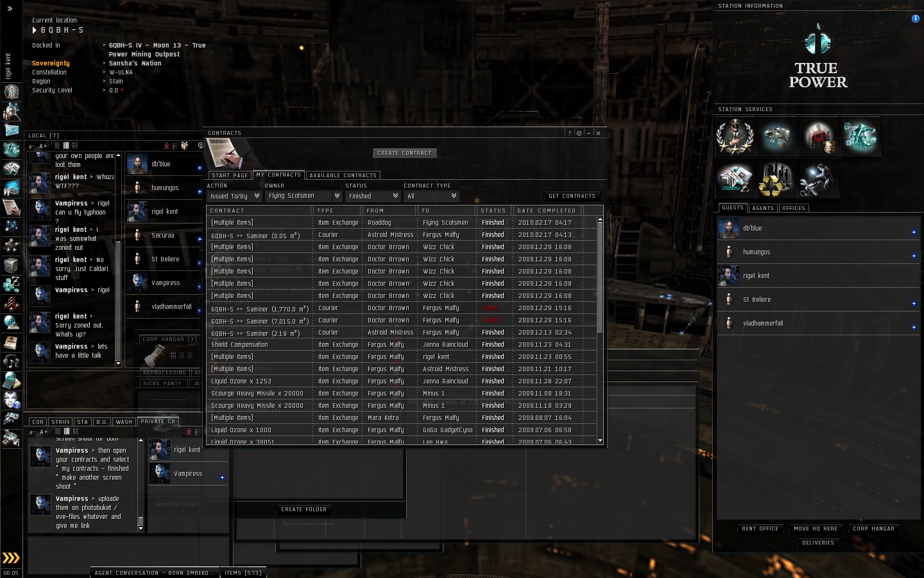Viewport: 924px width, 578px height.
Task: Sort contracts by the Type column header
Action: pos(338,211)
